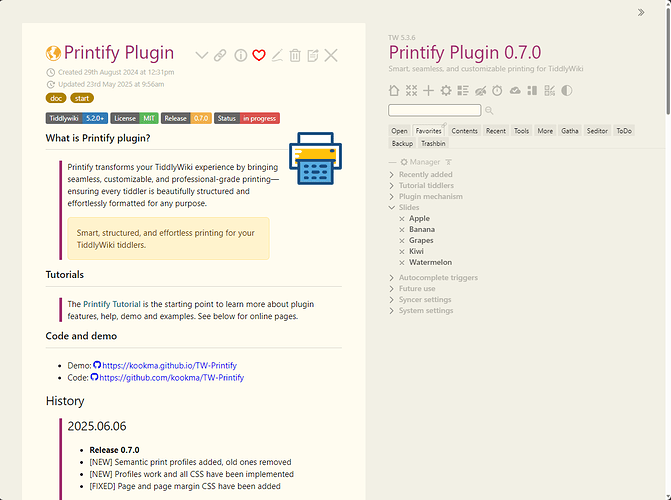Open the github.com code repository link
Image resolution: width=671 pixels, height=500 pixels.
(x=172, y=378)
